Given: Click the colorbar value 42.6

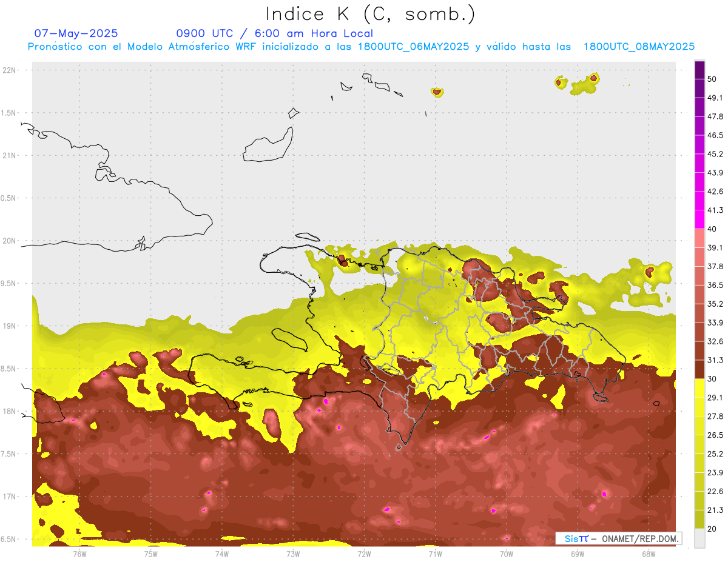Looking at the screenshot, I should click(x=715, y=192).
